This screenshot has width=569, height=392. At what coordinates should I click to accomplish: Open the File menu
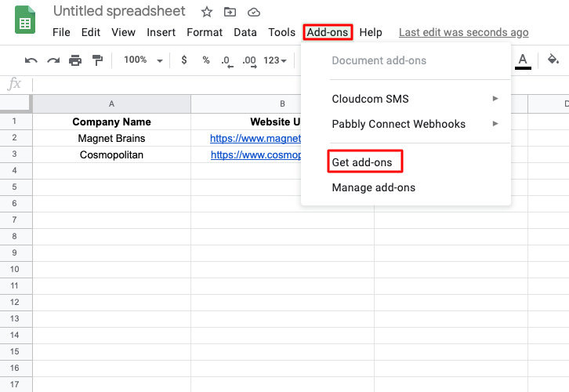pos(61,32)
